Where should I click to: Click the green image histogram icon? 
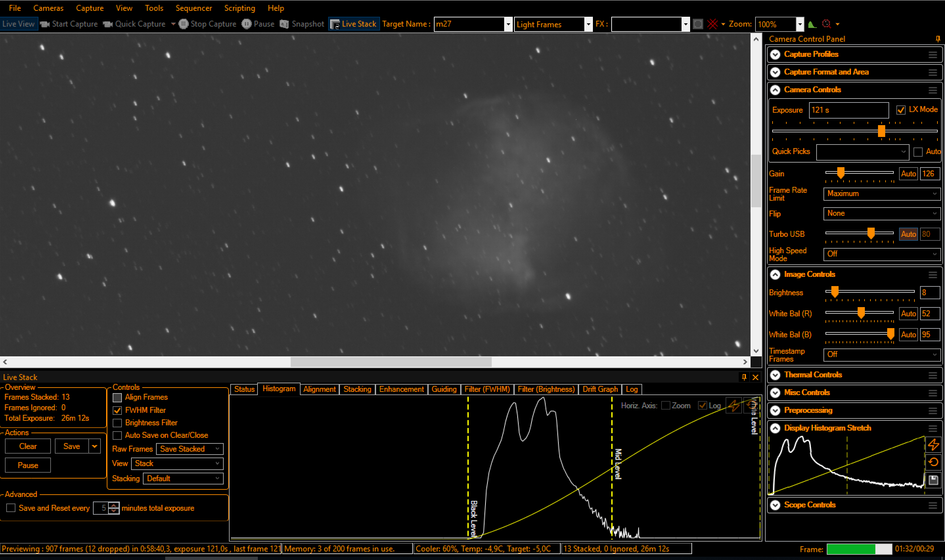tap(812, 25)
